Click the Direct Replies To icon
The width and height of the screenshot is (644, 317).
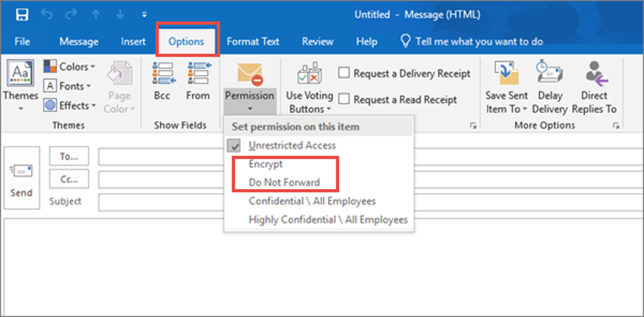point(594,74)
